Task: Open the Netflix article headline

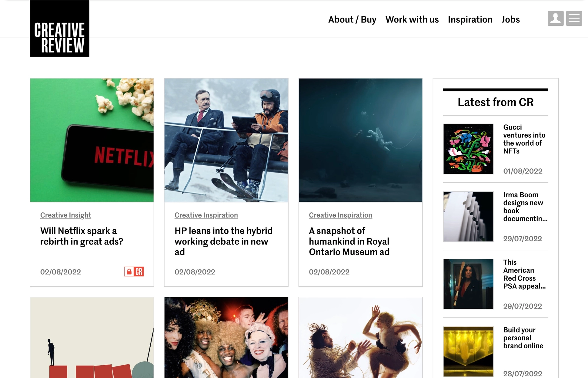Action: pos(81,236)
